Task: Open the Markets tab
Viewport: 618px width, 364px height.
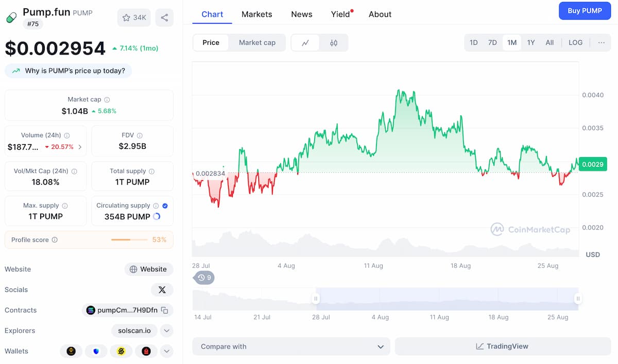Action: (x=256, y=14)
